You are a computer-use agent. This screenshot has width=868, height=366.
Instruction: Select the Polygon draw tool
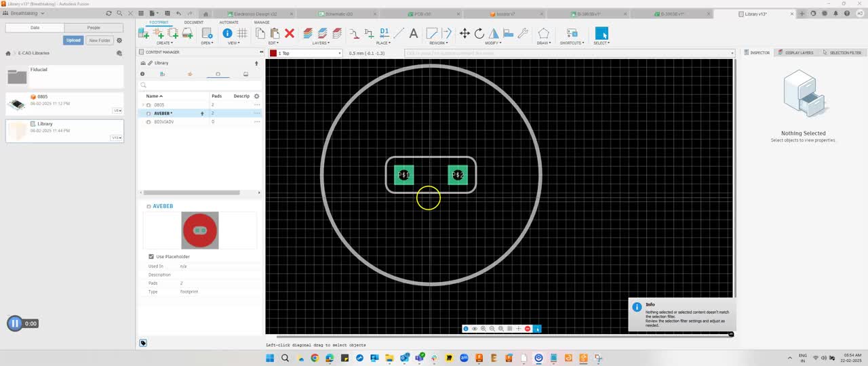click(x=543, y=33)
